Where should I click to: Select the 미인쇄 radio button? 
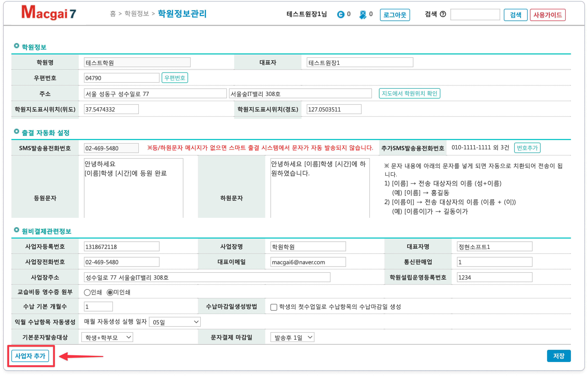(x=110, y=292)
